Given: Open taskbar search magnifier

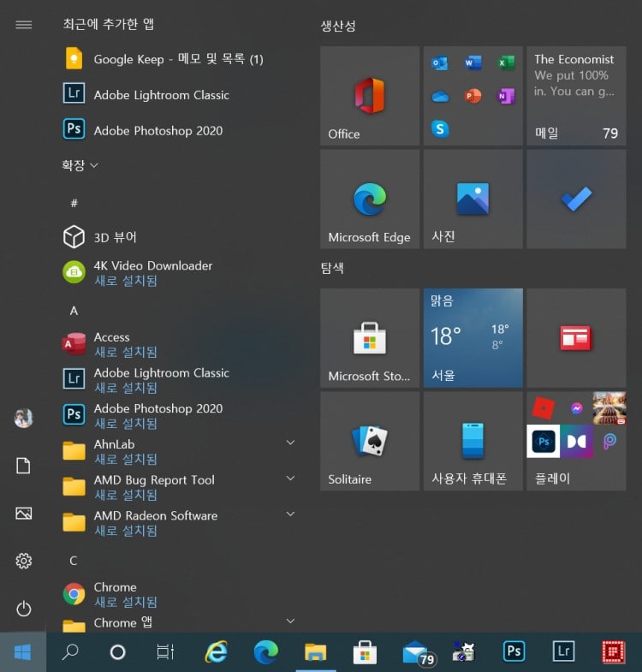Looking at the screenshot, I should click(x=70, y=652).
